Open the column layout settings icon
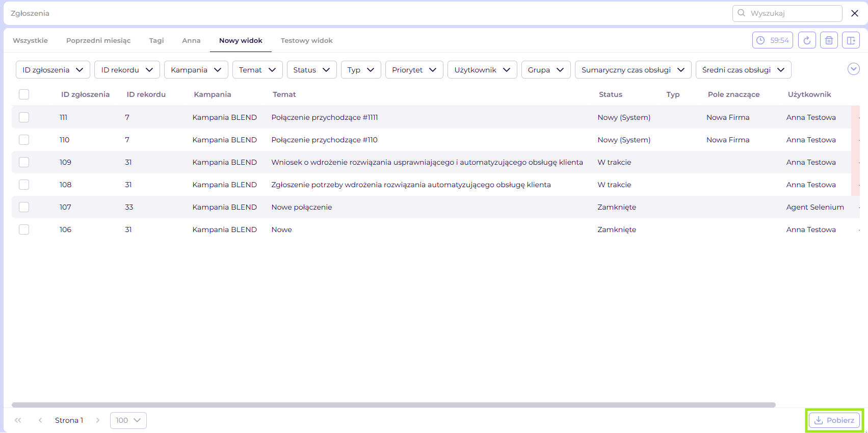The image size is (868, 433). click(851, 40)
